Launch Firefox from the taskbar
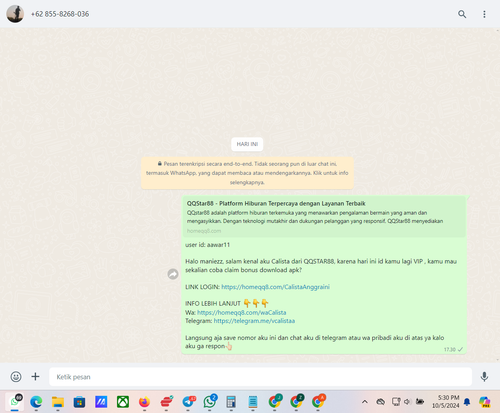The image size is (500, 413). pyautogui.click(x=144, y=402)
